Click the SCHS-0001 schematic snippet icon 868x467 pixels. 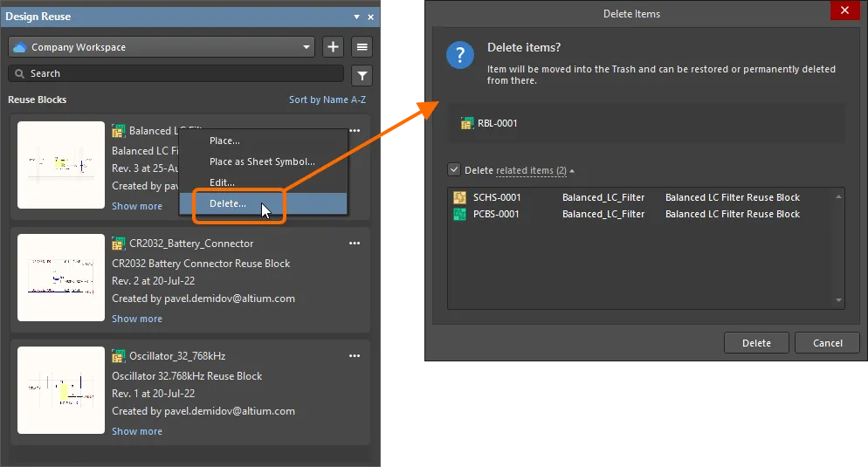point(459,197)
